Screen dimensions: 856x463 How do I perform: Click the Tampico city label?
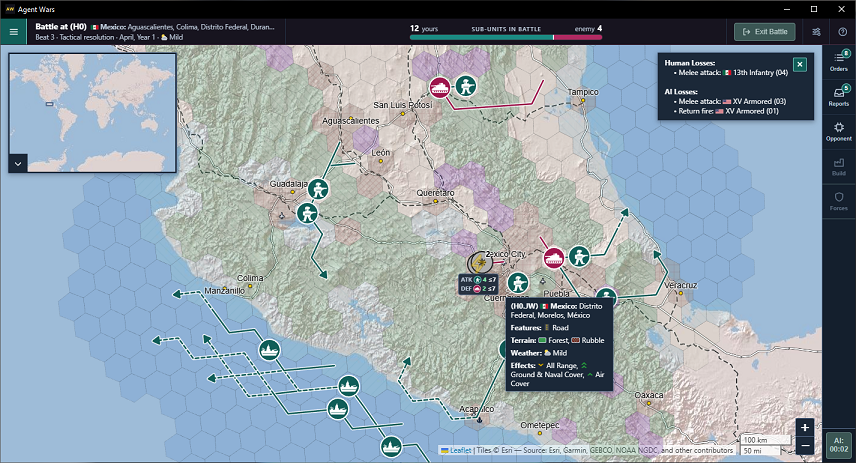coord(582,92)
